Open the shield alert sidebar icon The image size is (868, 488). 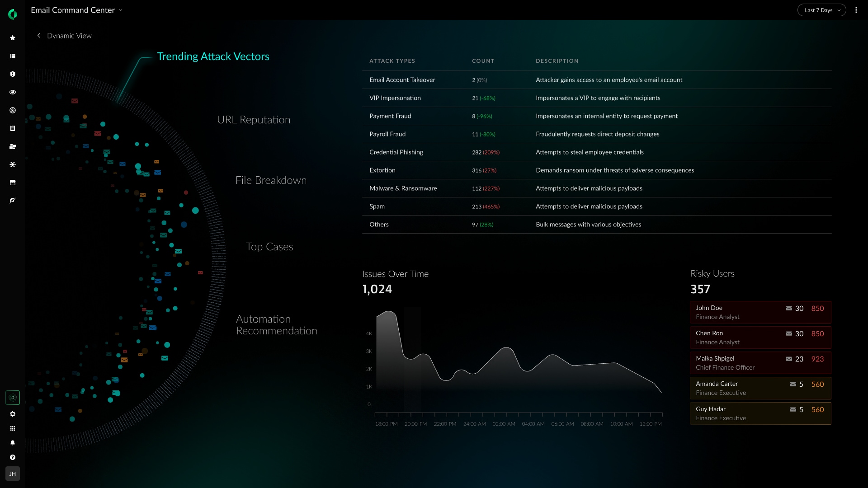(x=13, y=74)
